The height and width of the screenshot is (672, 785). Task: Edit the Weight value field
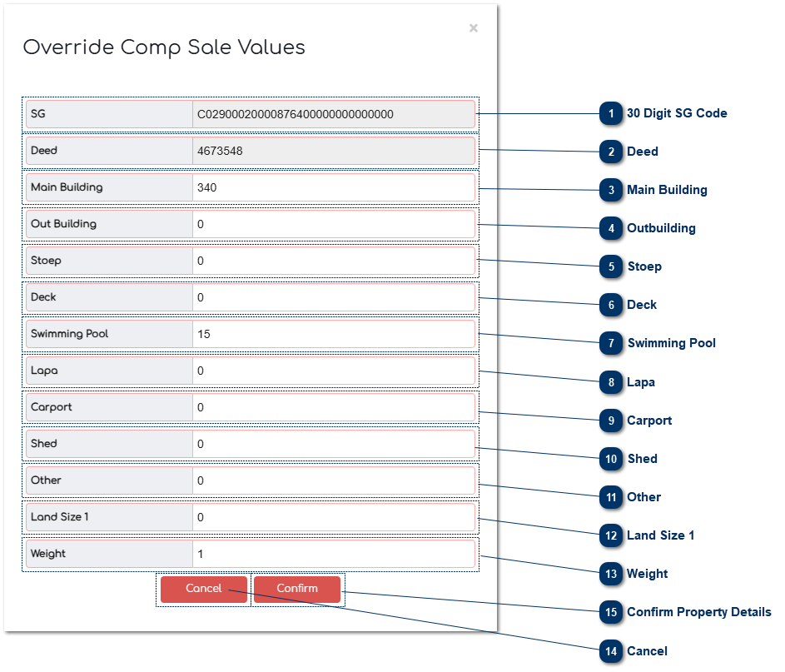pyautogui.click(x=334, y=554)
